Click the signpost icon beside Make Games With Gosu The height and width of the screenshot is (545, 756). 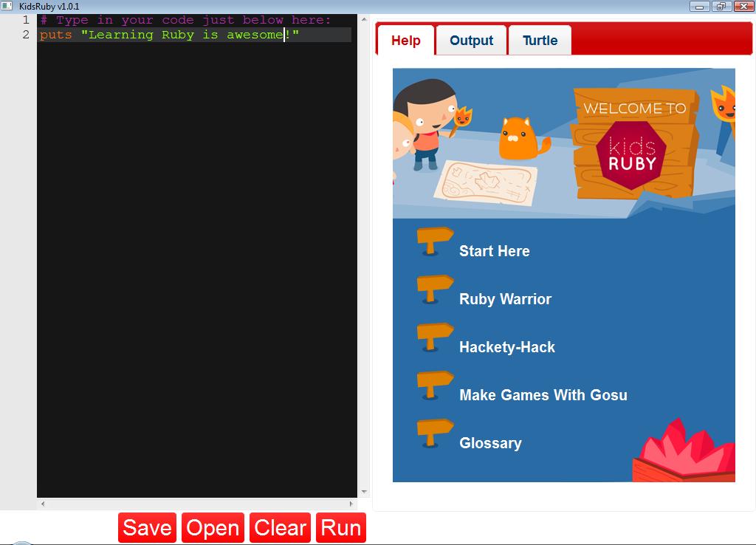pyautogui.click(x=434, y=385)
